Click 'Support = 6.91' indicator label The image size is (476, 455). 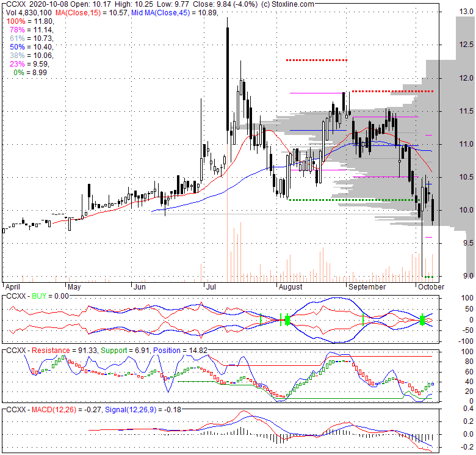pyautogui.click(x=125, y=351)
